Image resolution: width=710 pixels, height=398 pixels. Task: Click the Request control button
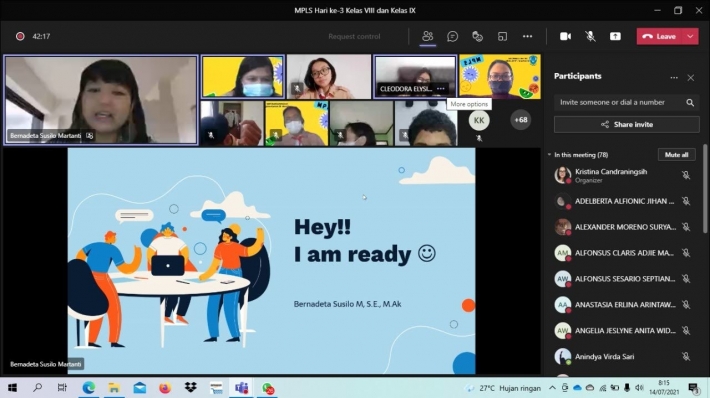355,36
